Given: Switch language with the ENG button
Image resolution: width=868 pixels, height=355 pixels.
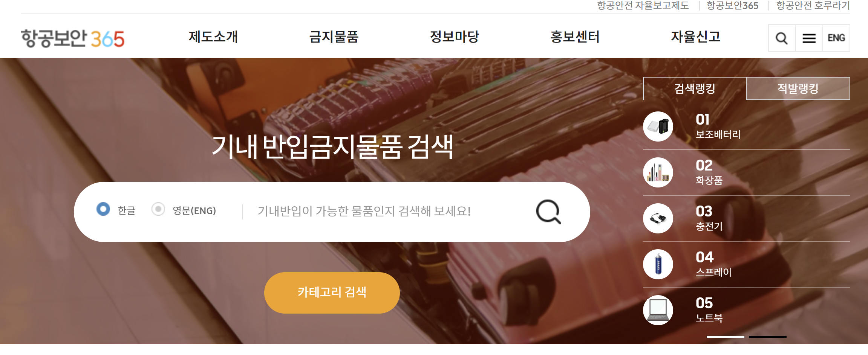Looking at the screenshot, I should pyautogui.click(x=836, y=38).
